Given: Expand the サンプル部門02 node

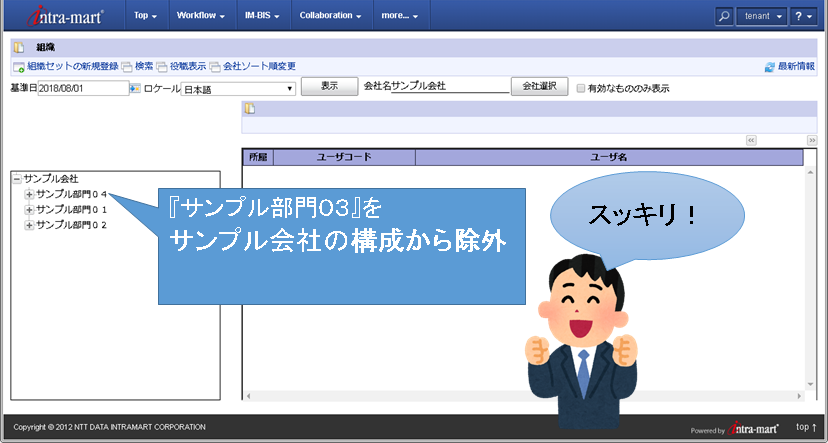Looking at the screenshot, I should coord(29,225).
